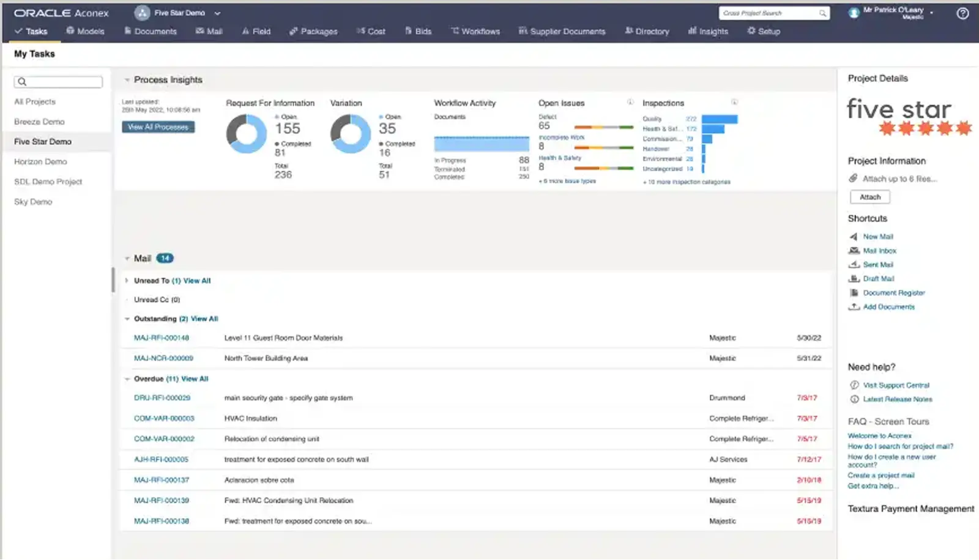Click the Mail Inbox shortcut icon
979x560 pixels.
pyautogui.click(x=854, y=251)
